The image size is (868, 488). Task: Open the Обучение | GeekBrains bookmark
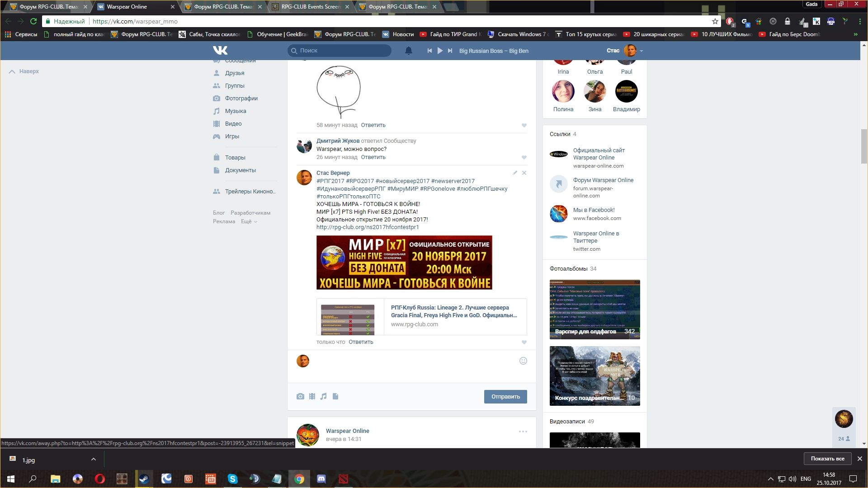(278, 34)
